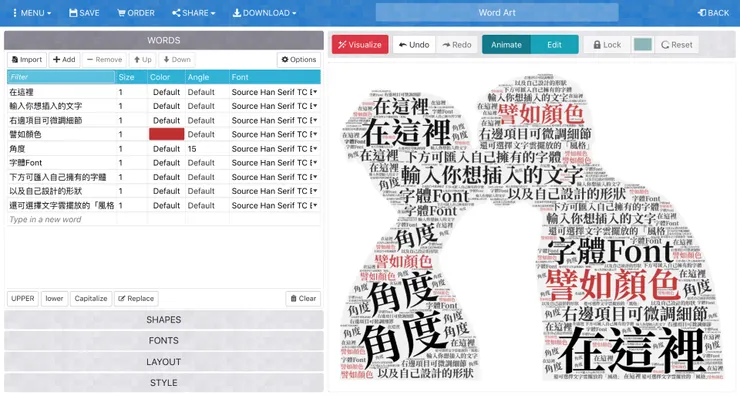Expand the SHAPES panel
The width and height of the screenshot is (740, 396).
[164, 320]
